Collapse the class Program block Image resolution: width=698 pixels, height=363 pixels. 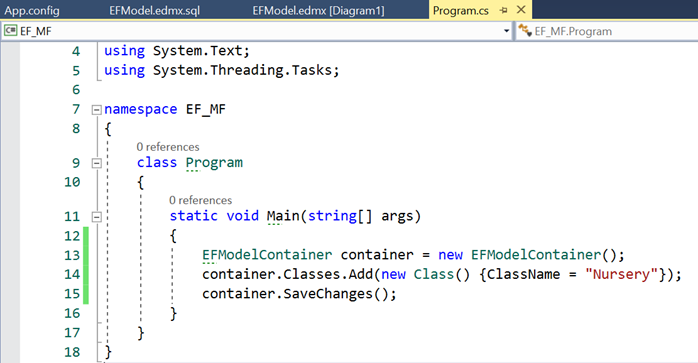click(x=96, y=163)
